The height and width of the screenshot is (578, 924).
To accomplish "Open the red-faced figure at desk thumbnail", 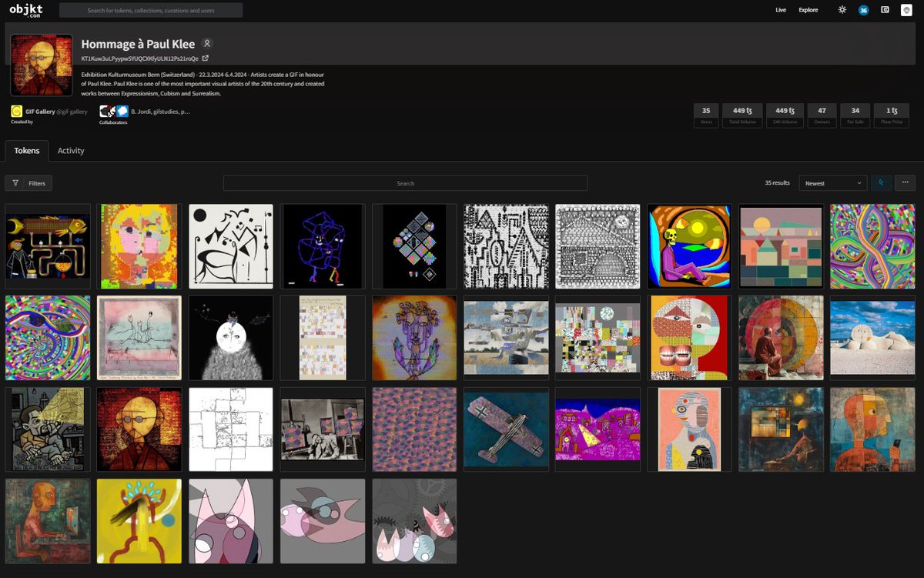I will coord(48,521).
